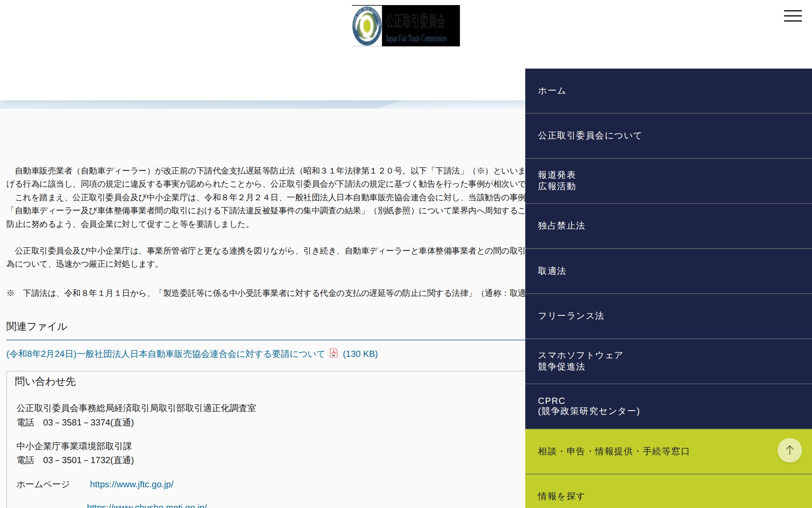The width and height of the screenshot is (812, 508).
Task: Click the (130 KB) file size text
Action: [360, 354]
